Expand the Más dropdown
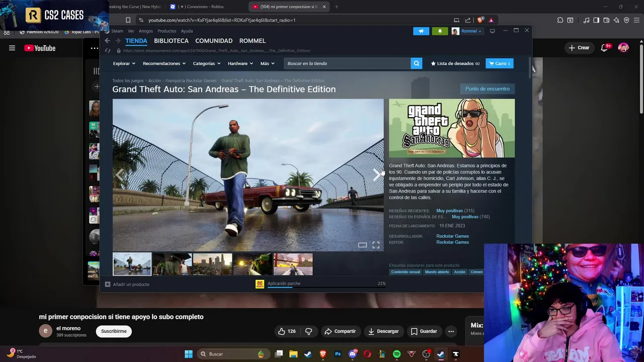Image resolution: width=644 pixels, height=362 pixels. tap(267, 63)
